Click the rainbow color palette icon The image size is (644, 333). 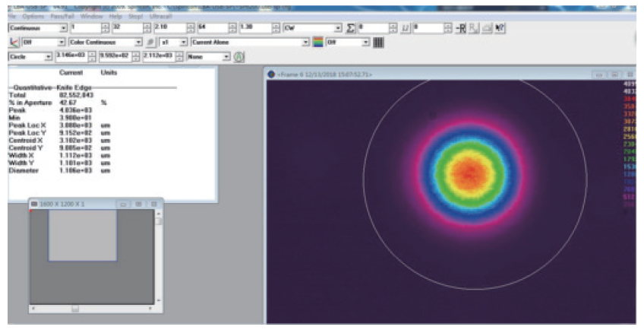(x=318, y=43)
